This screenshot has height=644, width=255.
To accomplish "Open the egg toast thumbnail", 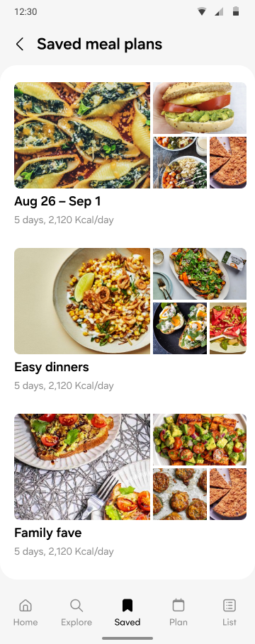I will pyautogui.click(x=180, y=328).
